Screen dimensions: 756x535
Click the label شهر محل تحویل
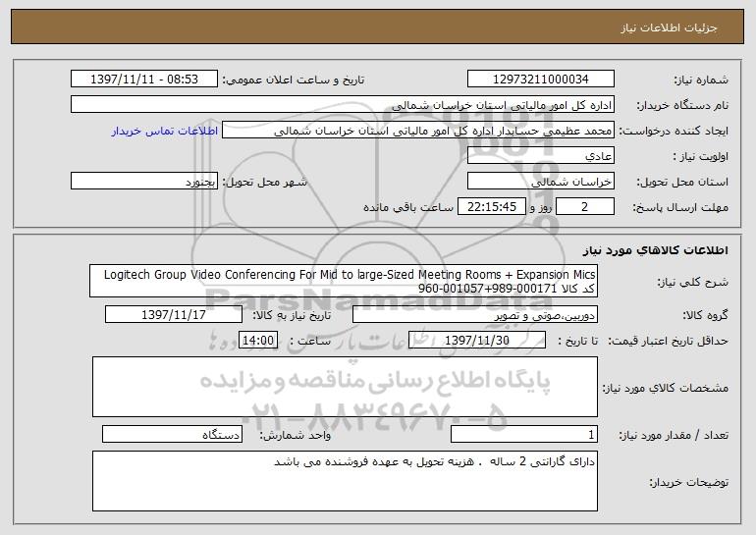click(264, 183)
